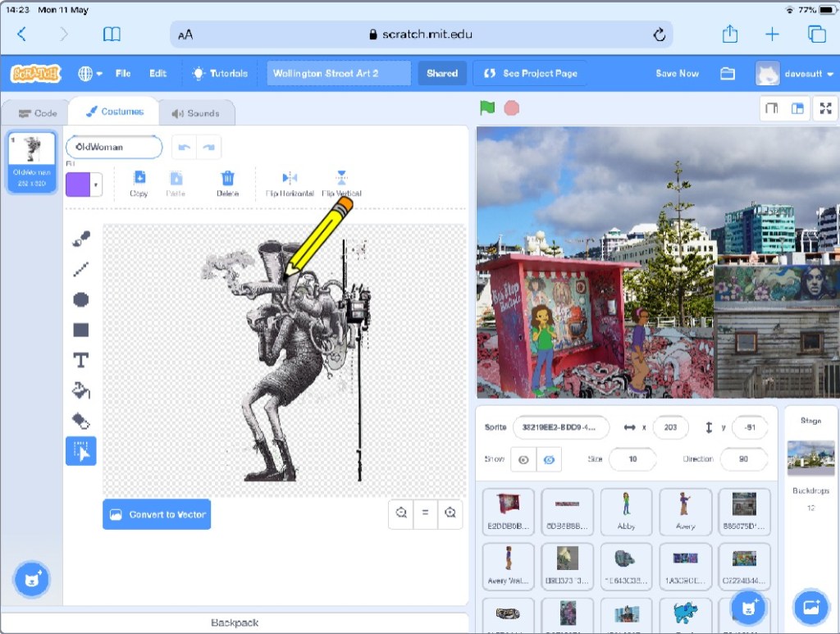Toggle full screen stage mode
Viewport: 840px width, 634px height.
coord(823,109)
